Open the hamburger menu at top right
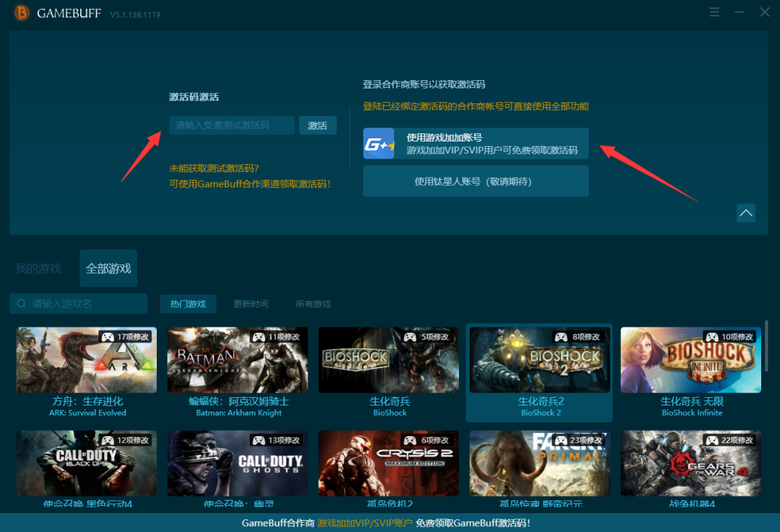This screenshot has width=780, height=532. pos(714,12)
